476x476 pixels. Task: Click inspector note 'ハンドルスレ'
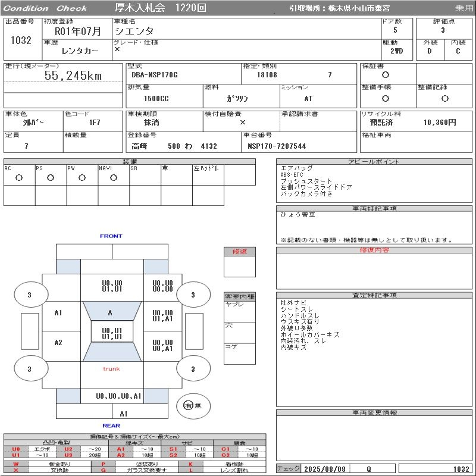pyautogui.click(x=300, y=315)
